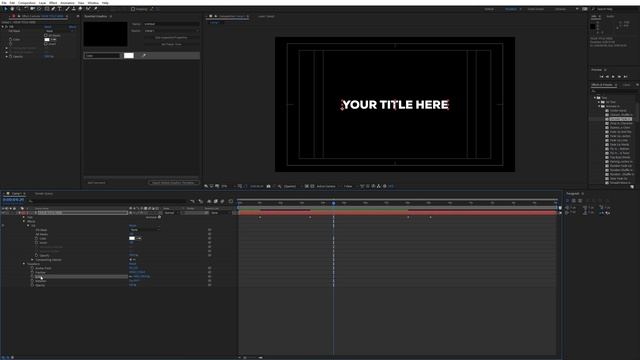640x360 pixels.
Task: Select the Rotation tool
Action: (26, 9)
